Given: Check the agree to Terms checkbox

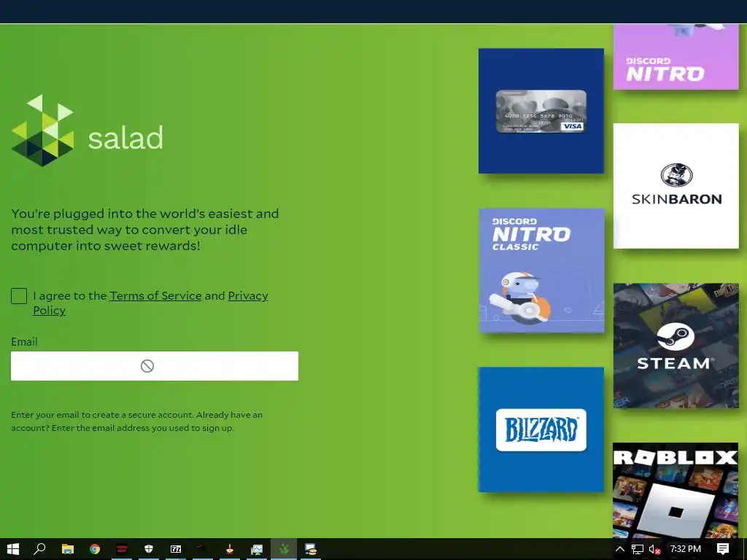Looking at the screenshot, I should 19,296.
